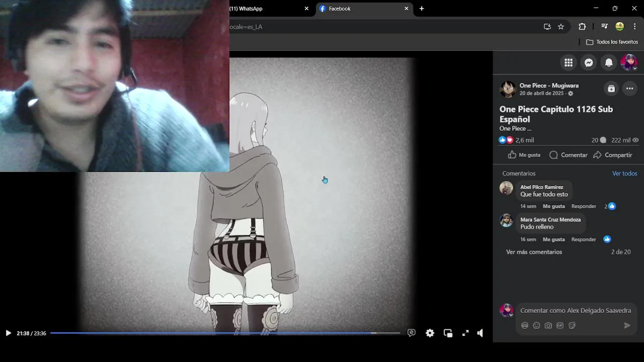Open the account profile menu avatar
Screen dimensions: 644x362
[x=629, y=63]
